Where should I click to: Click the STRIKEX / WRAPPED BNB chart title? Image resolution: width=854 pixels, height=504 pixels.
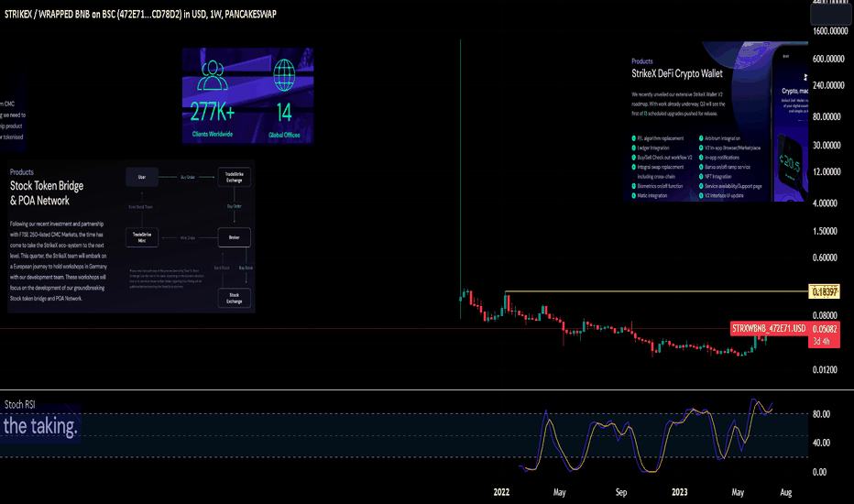point(140,14)
